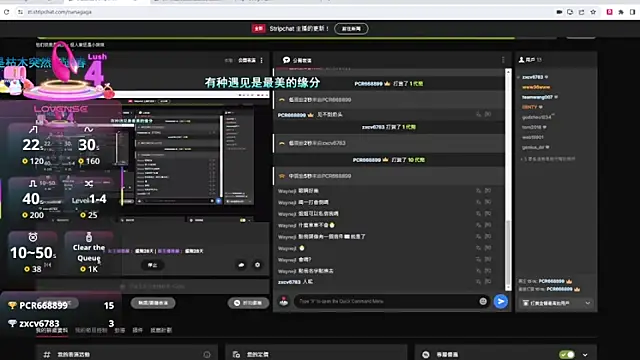
Task: Open the broadcast panel three-dot menu
Action: tap(262, 60)
